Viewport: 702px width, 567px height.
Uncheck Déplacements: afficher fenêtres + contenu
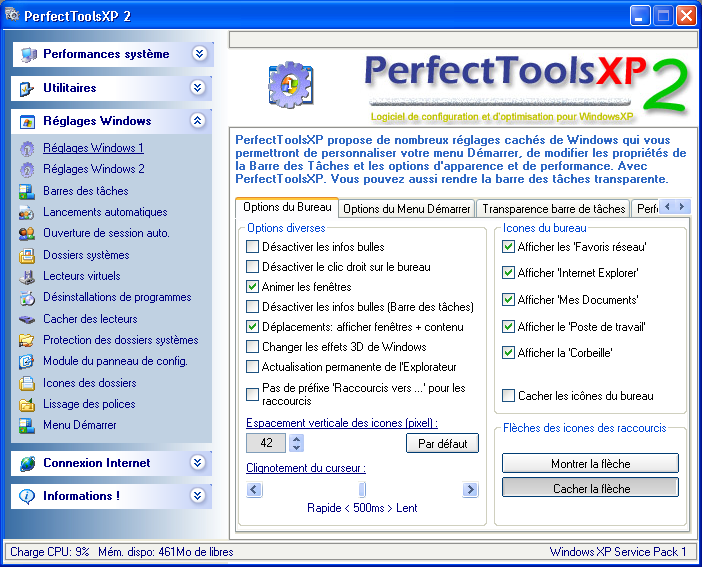pyautogui.click(x=253, y=327)
